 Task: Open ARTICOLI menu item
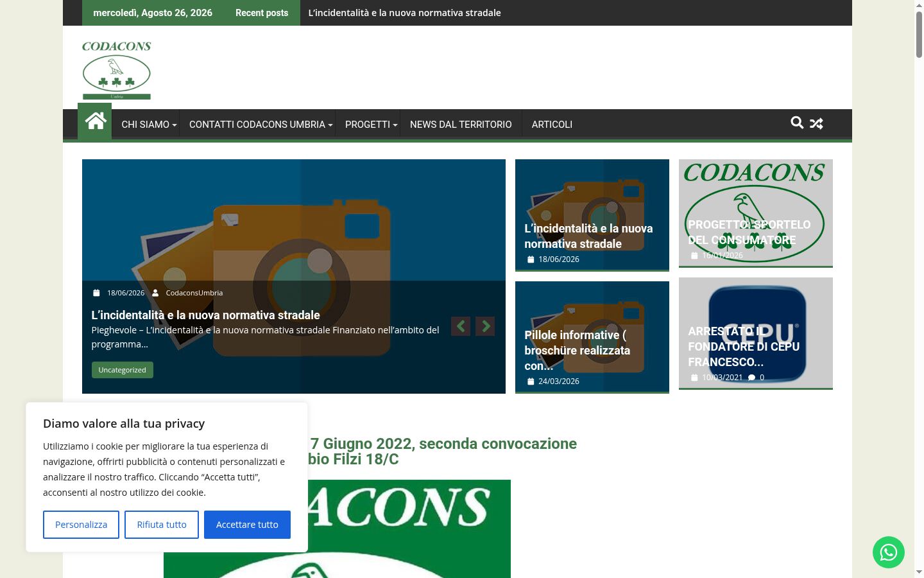pyautogui.click(x=552, y=125)
